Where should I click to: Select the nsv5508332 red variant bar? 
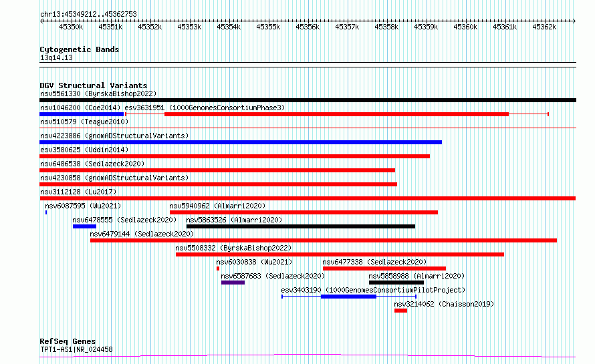(x=340, y=254)
